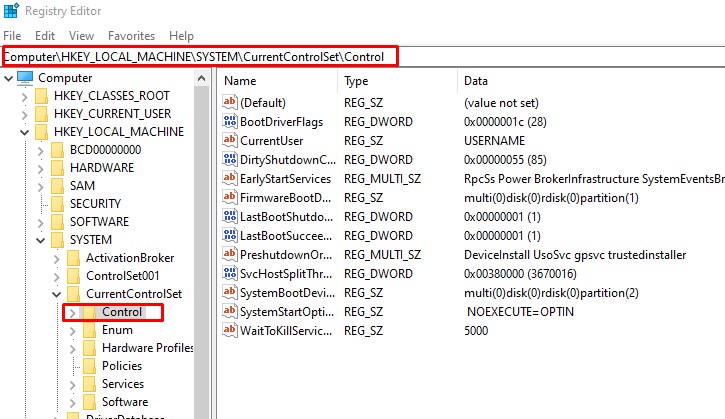Image resolution: width=725 pixels, height=419 pixels.
Task: Select the Software key under CurrentControlSet
Action: coord(125,402)
